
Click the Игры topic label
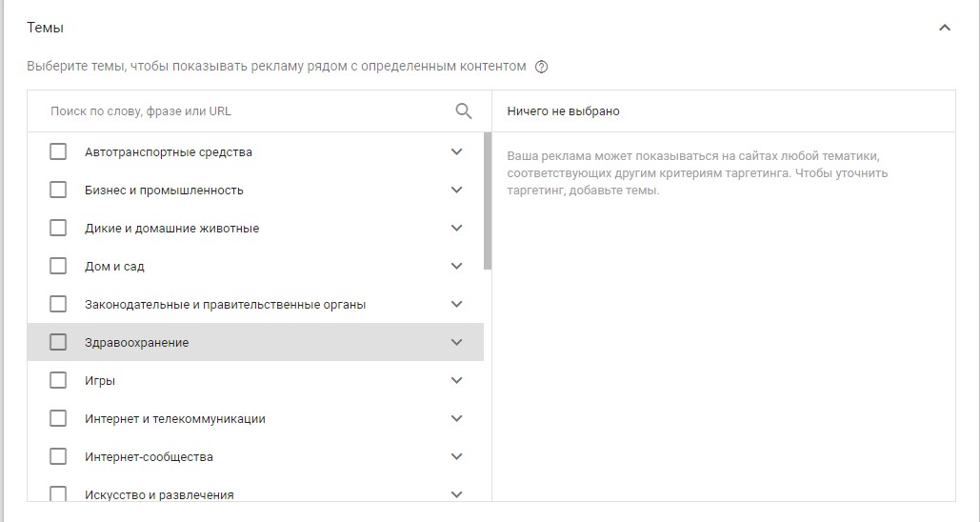pos(100,381)
